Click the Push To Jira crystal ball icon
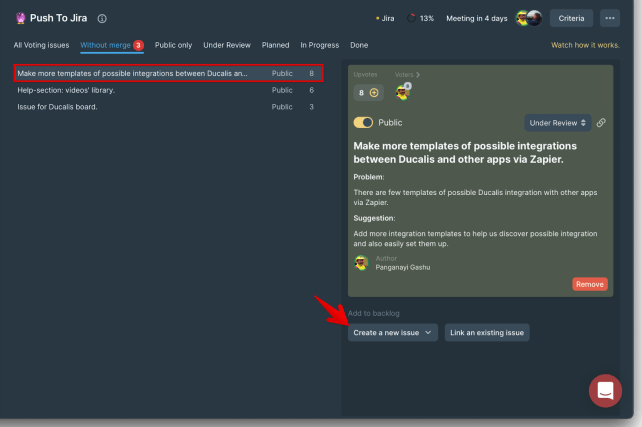 pyautogui.click(x=20, y=18)
